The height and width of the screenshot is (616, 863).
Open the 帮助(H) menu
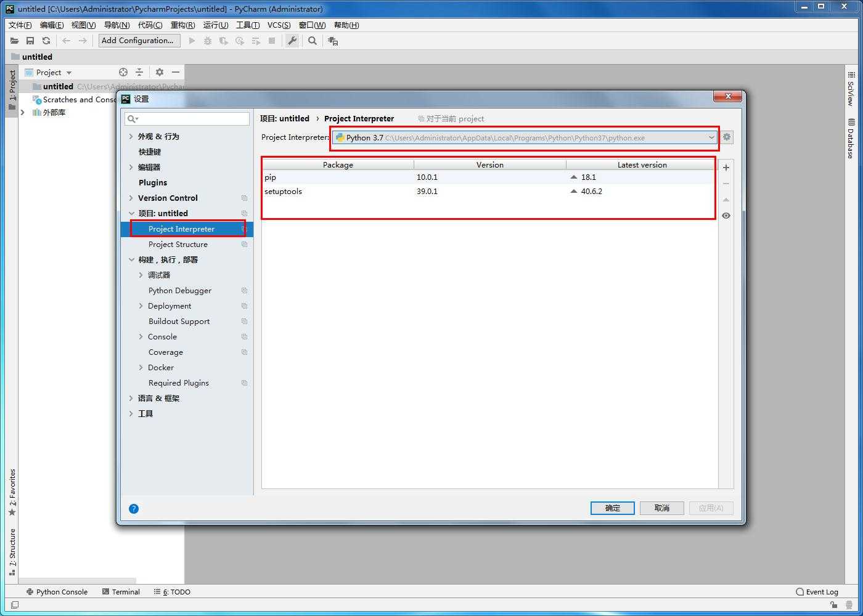(346, 25)
